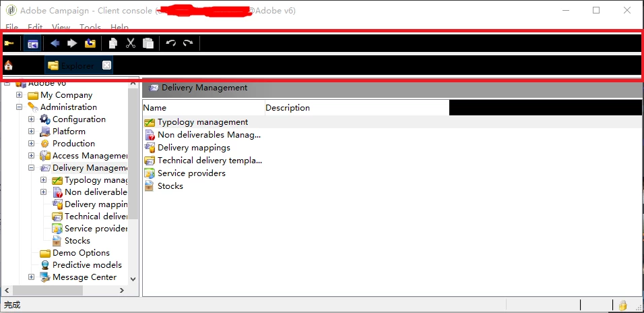644x313 pixels.
Task: Select Message Center in the tree
Action: [84, 277]
